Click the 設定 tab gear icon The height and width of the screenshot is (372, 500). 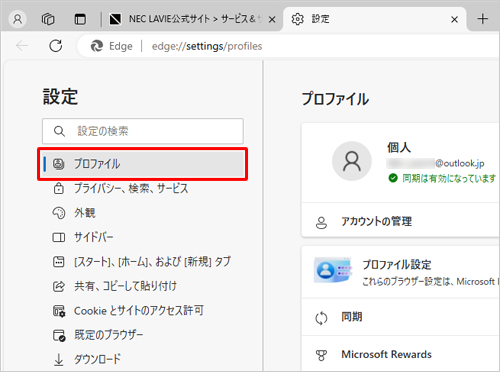pos(297,19)
